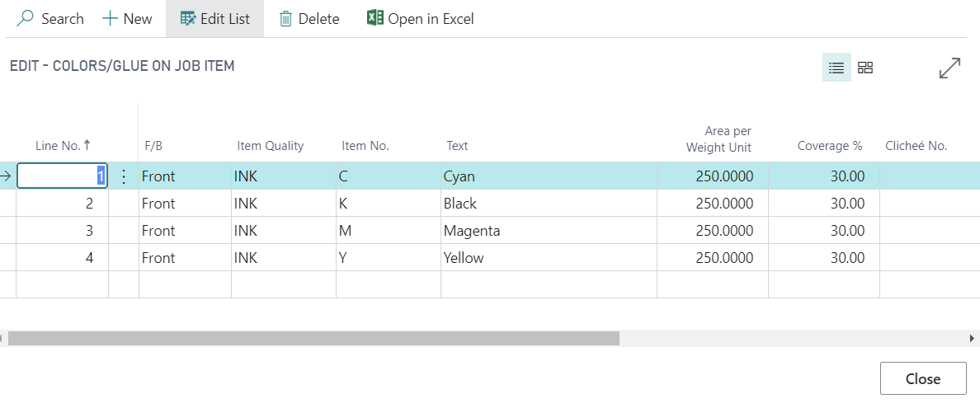Click the scrollbar right arrow

(972, 338)
